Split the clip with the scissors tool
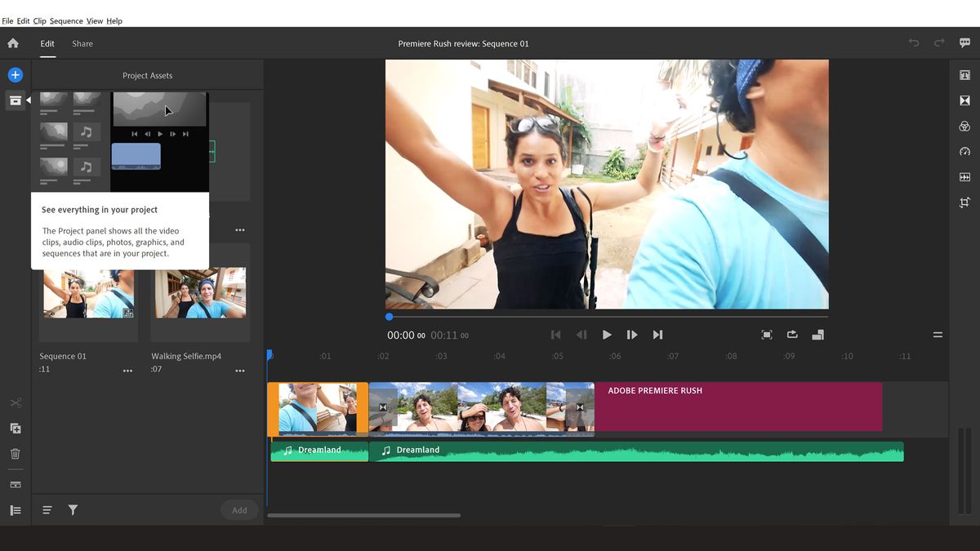Screen dimensions: 980x551 [x=15, y=402]
